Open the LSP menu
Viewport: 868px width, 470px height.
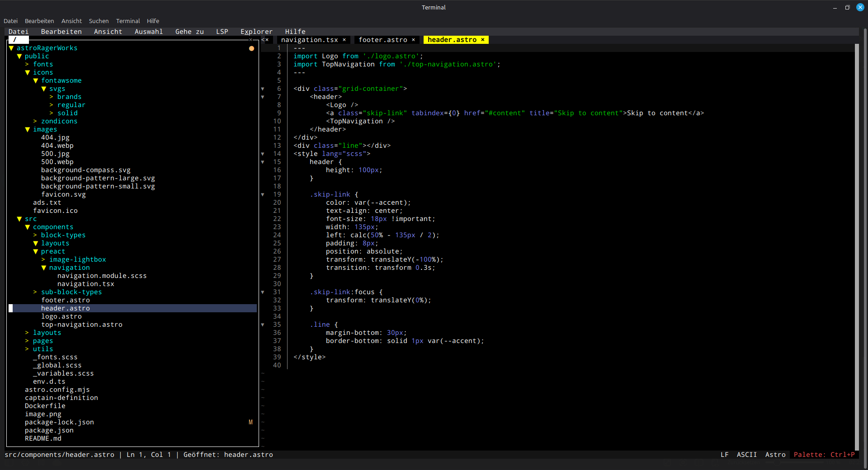click(222, 32)
